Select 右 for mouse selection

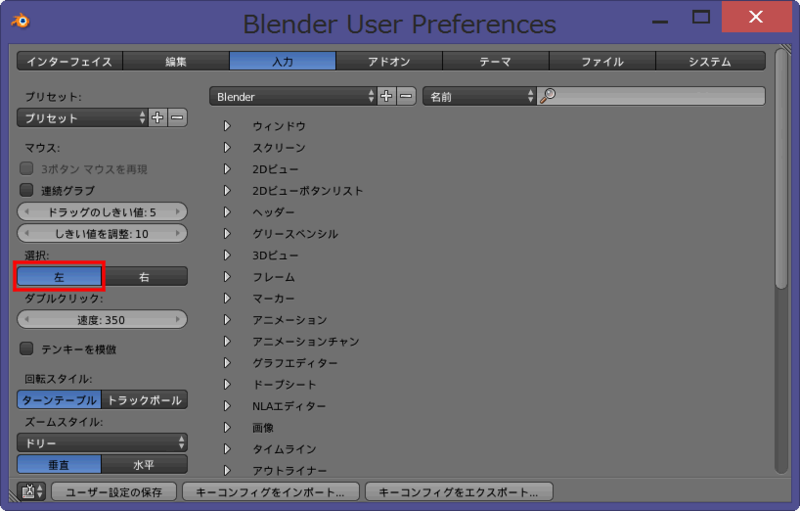[144, 277]
